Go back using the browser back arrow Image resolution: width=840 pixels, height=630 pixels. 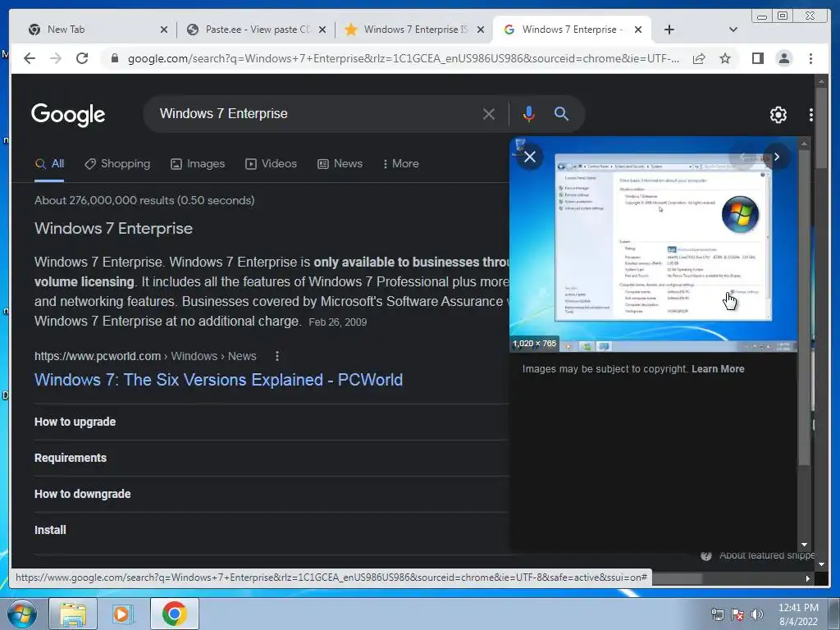coord(30,58)
